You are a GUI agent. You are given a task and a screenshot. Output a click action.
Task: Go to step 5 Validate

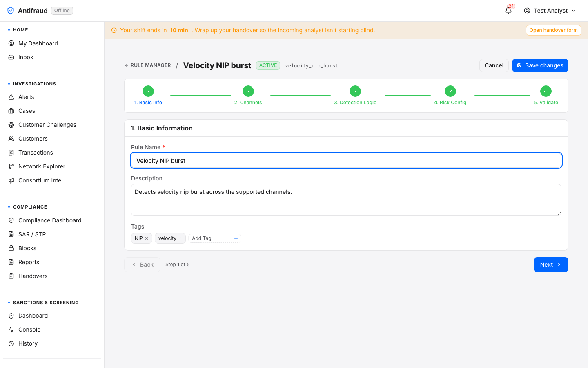pyautogui.click(x=546, y=96)
